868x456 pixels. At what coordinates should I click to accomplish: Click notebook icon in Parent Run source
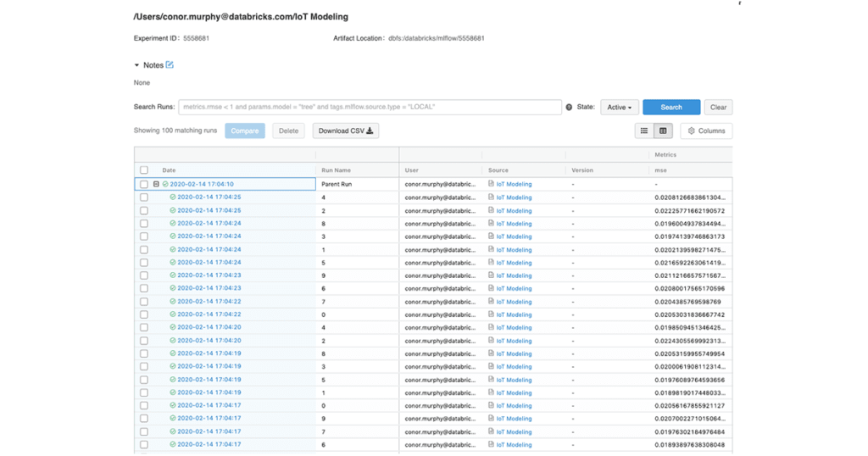point(492,184)
